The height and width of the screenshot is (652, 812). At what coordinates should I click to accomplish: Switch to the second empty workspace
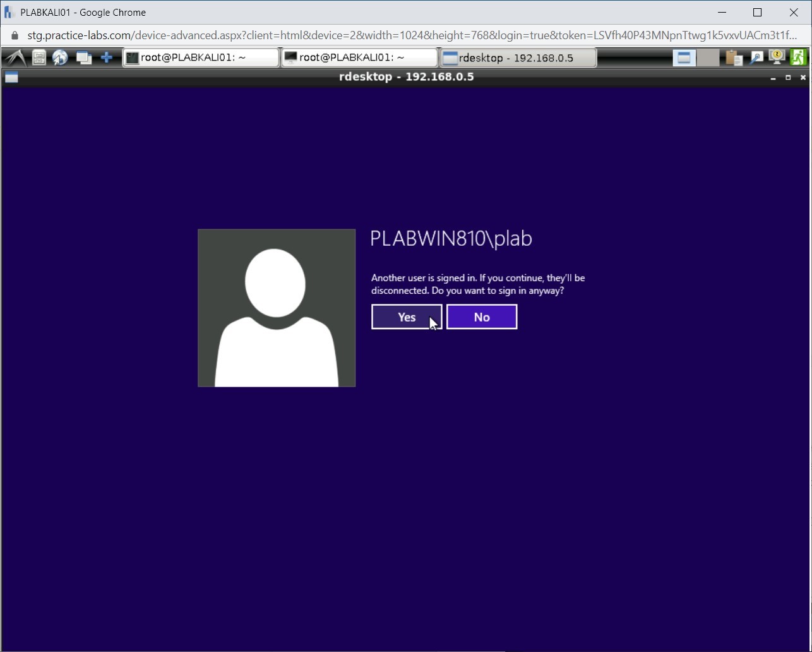[x=707, y=58]
